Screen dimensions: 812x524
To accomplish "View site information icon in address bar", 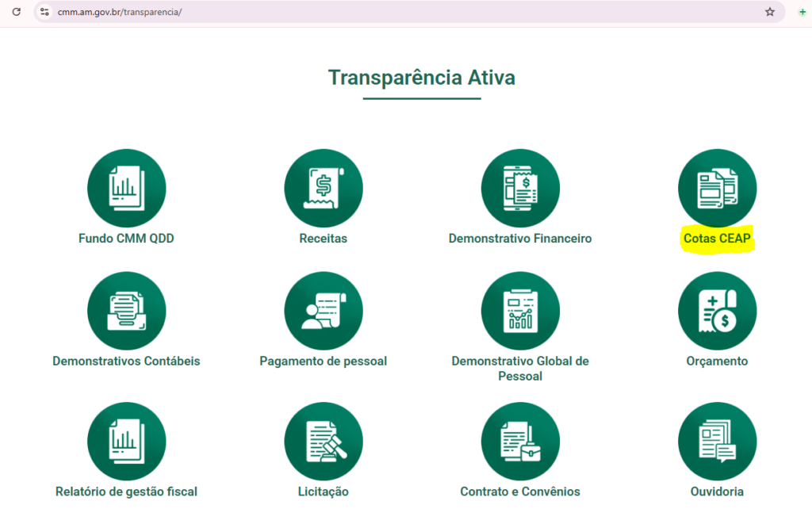I will tap(45, 12).
